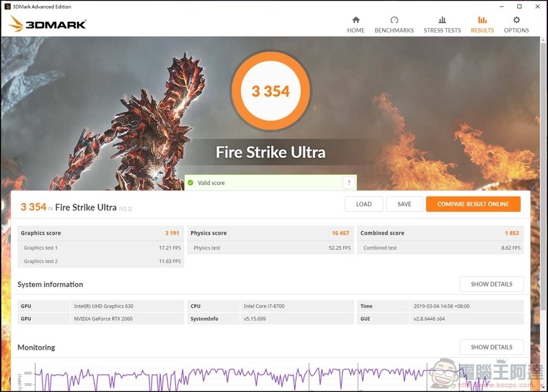Select the Combined test row
The width and height of the screenshot is (548, 392).
440,248
